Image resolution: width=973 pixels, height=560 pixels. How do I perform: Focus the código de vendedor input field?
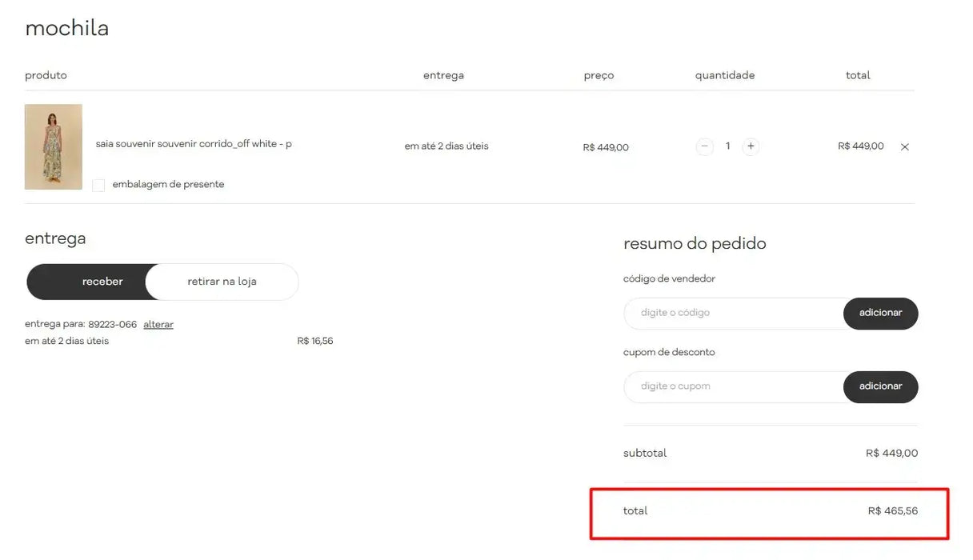733,313
